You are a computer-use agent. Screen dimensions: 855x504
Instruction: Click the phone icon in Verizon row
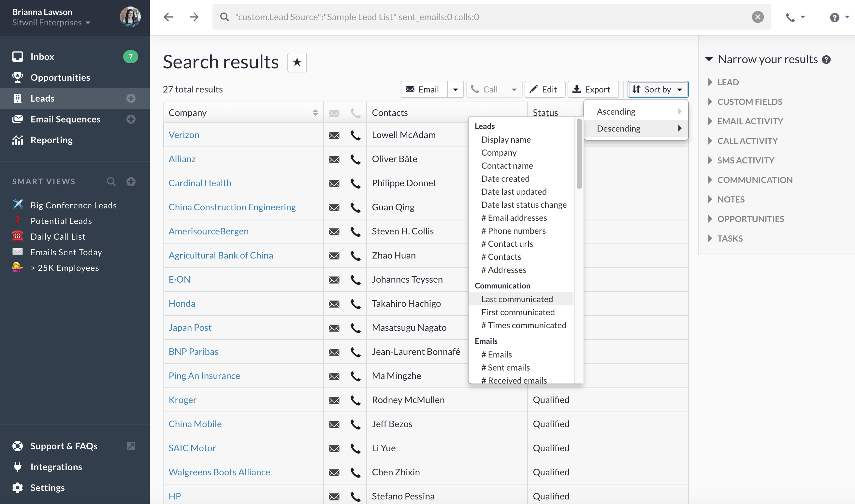pos(355,135)
